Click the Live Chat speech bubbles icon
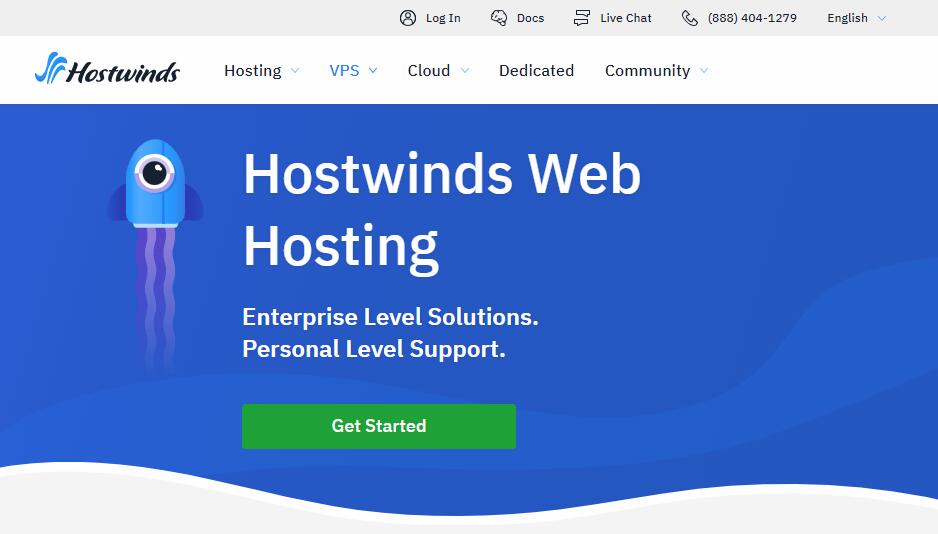The height and width of the screenshot is (534, 938). click(x=581, y=18)
